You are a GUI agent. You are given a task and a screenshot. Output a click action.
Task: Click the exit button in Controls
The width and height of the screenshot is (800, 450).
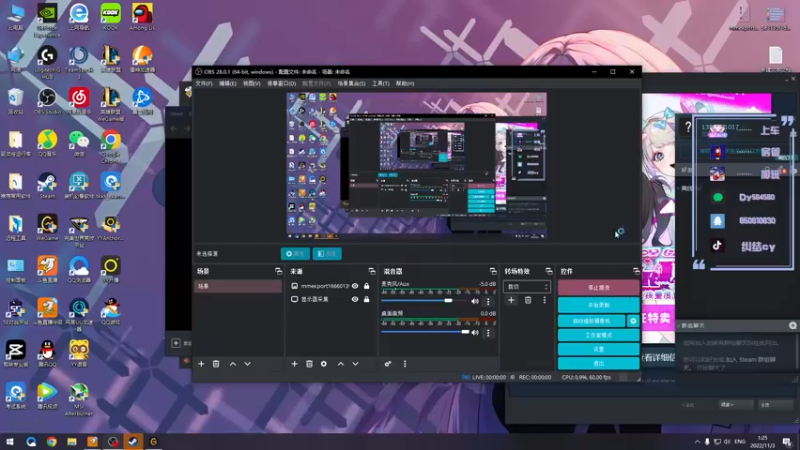(598, 363)
